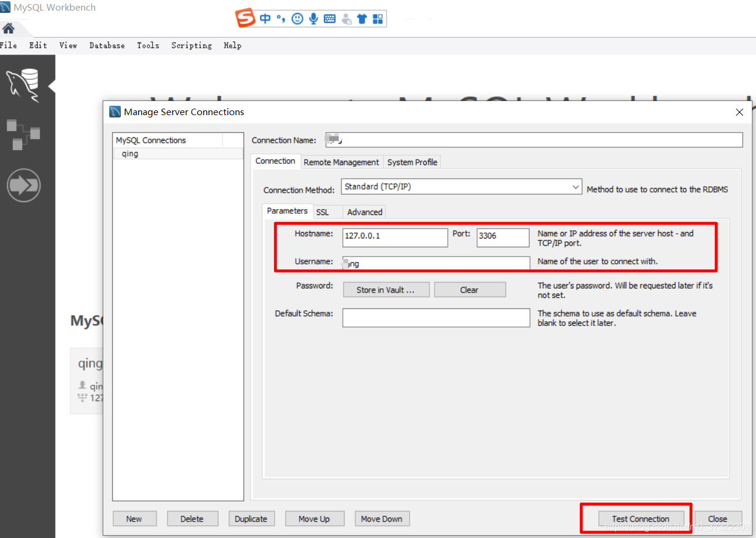This screenshot has width=756, height=538.
Task: Open the Migration sidebar icon
Action: [x=23, y=186]
